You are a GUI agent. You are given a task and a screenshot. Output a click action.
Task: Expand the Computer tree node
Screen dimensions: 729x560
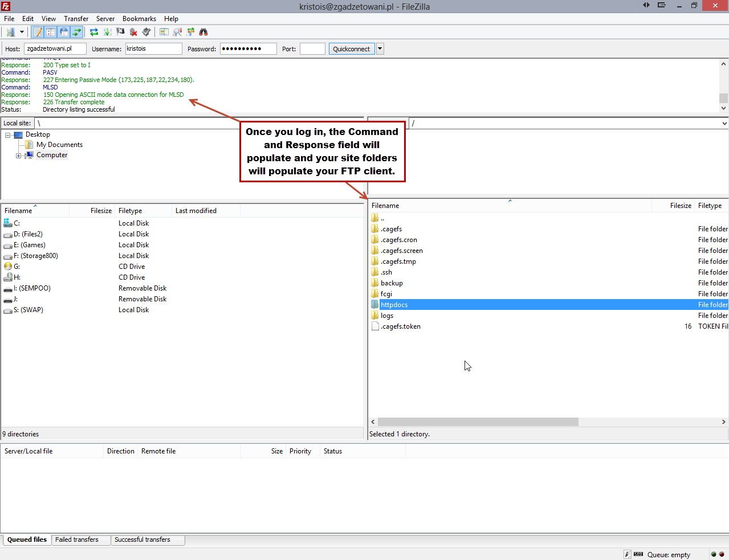coord(19,156)
